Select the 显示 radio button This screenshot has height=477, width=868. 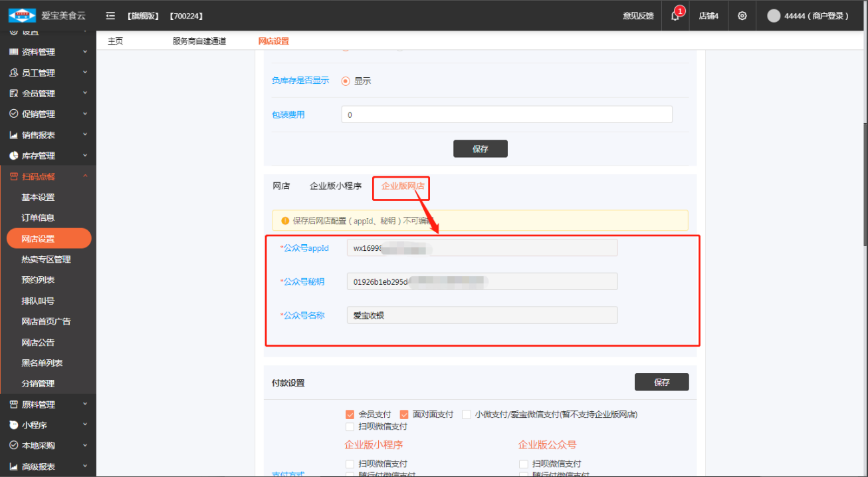coord(346,81)
